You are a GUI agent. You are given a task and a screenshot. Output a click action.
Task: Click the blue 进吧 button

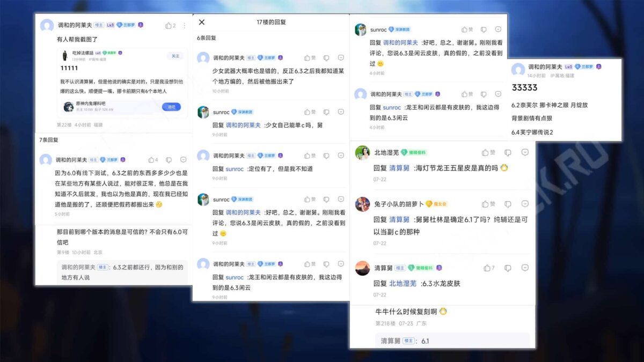[x=171, y=107]
